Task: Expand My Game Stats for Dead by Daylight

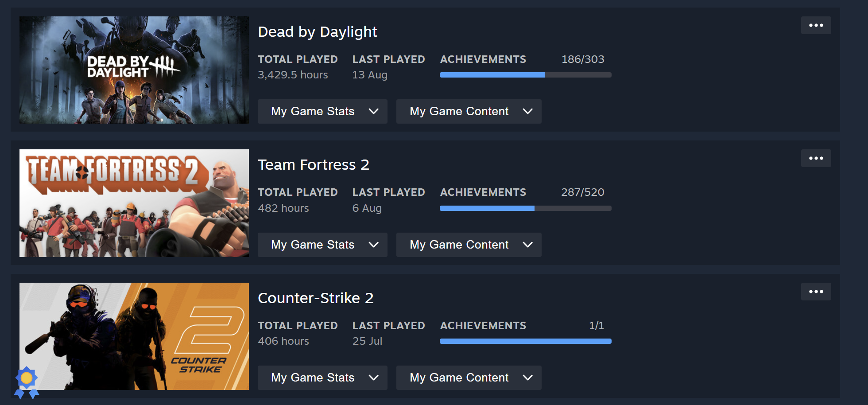Action: point(322,111)
